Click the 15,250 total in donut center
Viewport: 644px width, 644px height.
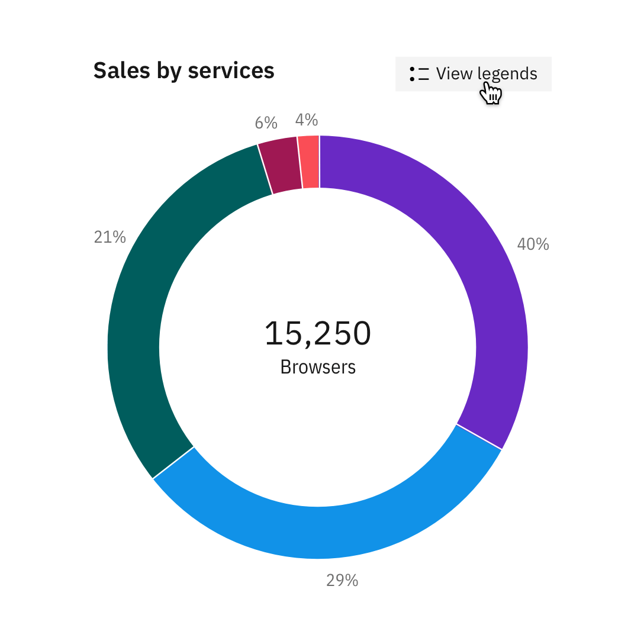[317, 333]
